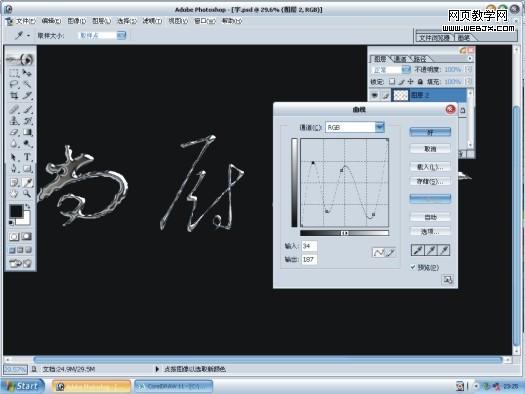Toggle lock image pixels option

401,81
